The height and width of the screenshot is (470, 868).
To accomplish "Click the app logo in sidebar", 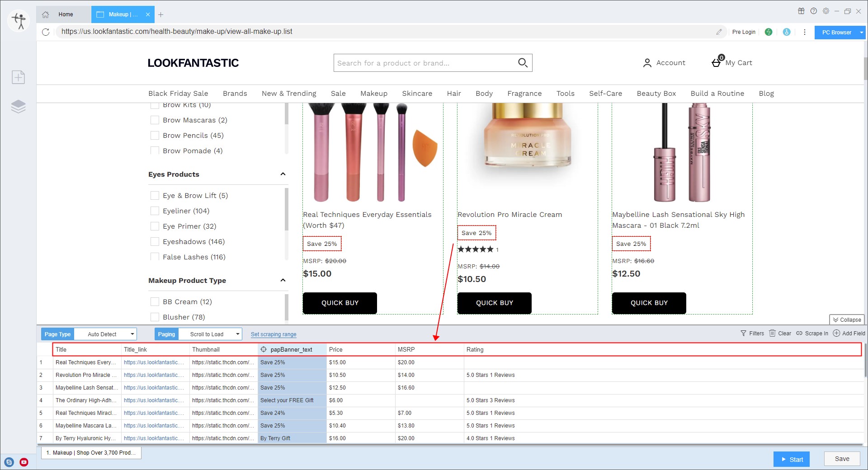I will tap(19, 21).
